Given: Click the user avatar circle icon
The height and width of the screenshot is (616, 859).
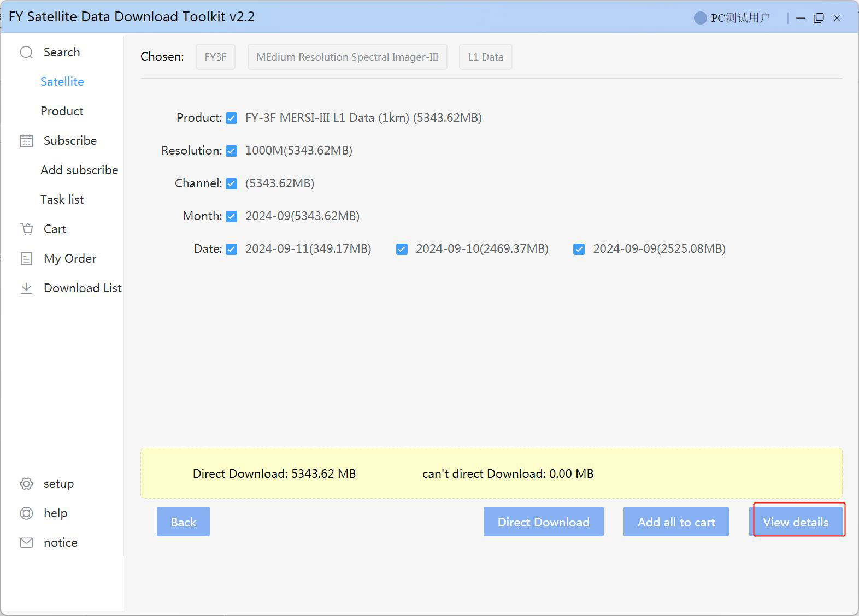Looking at the screenshot, I should click(x=700, y=18).
